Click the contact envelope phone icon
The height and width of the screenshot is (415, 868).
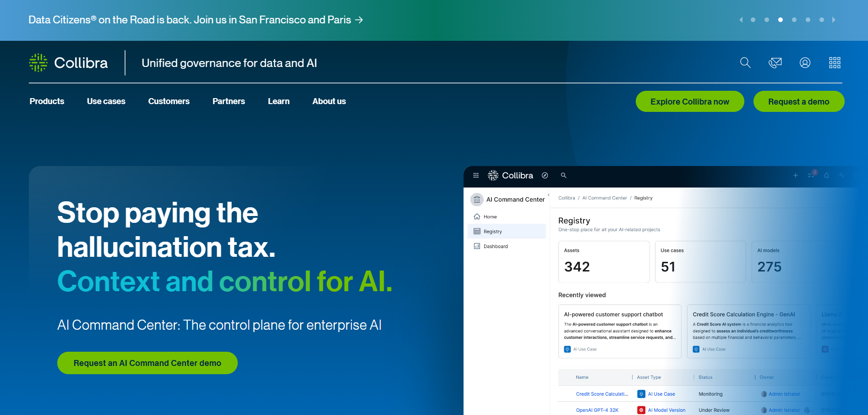(x=775, y=63)
